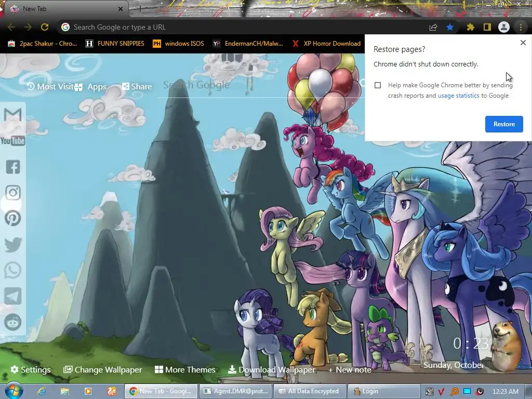Open Facebook shortcut in sidebar
Viewport: 532px width, 399px height.
tap(13, 167)
